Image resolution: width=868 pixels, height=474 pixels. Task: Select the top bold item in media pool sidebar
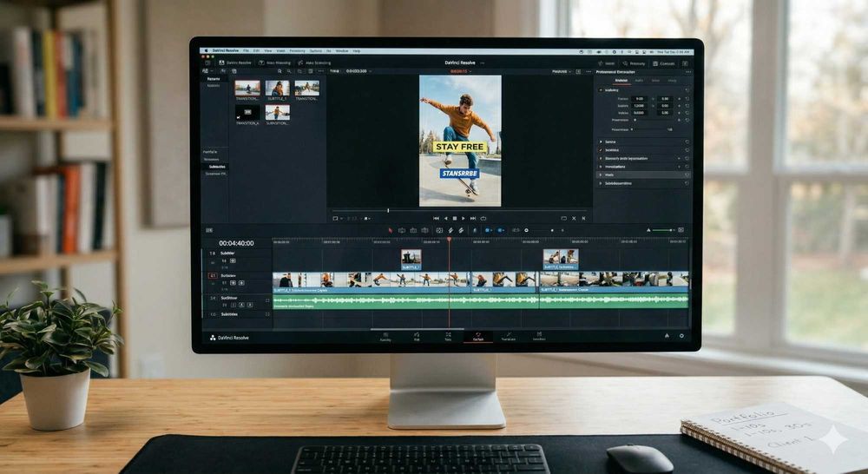(214, 79)
